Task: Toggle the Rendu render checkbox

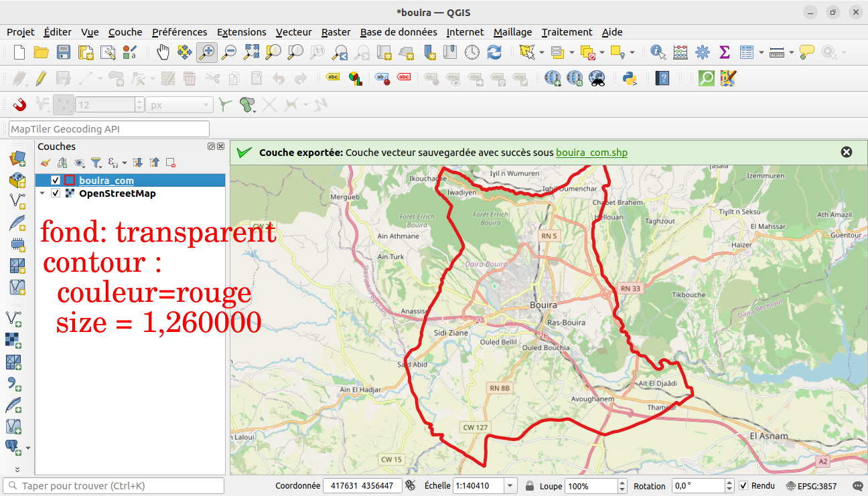Action: point(743,486)
